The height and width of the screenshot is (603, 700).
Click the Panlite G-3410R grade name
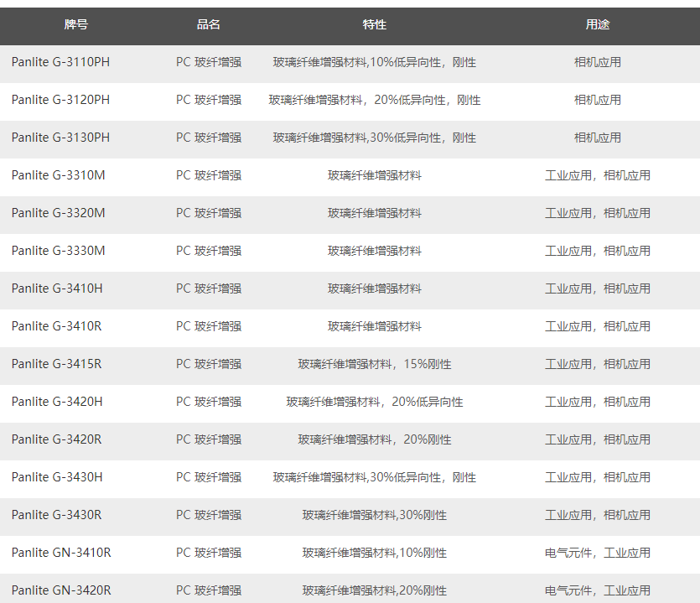click(56, 327)
